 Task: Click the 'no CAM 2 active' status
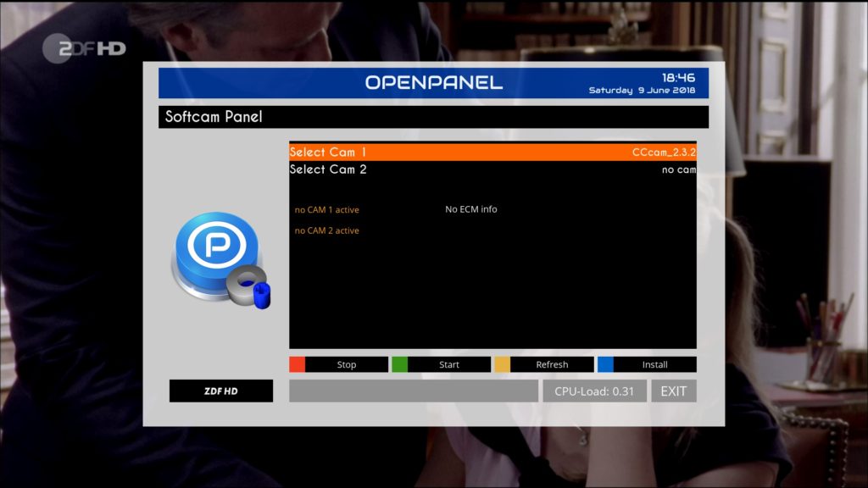point(326,230)
